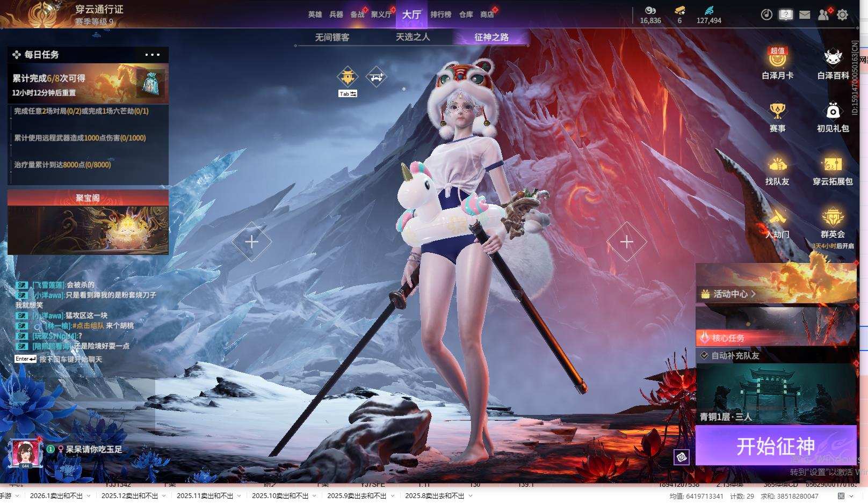The height and width of the screenshot is (504, 868).
Task: Click the silver coin currency 16,836
Action: coord(650,16)
